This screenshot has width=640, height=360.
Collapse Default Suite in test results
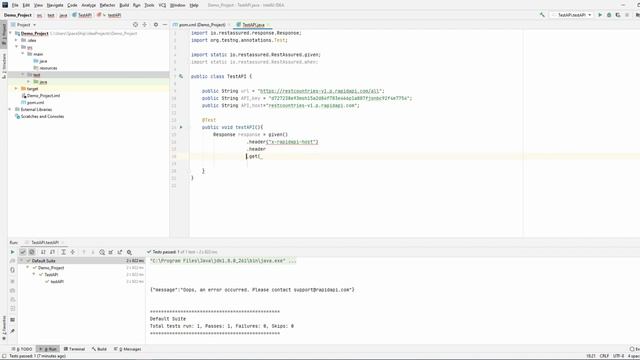pyautogui.click(x=22, y=260)
